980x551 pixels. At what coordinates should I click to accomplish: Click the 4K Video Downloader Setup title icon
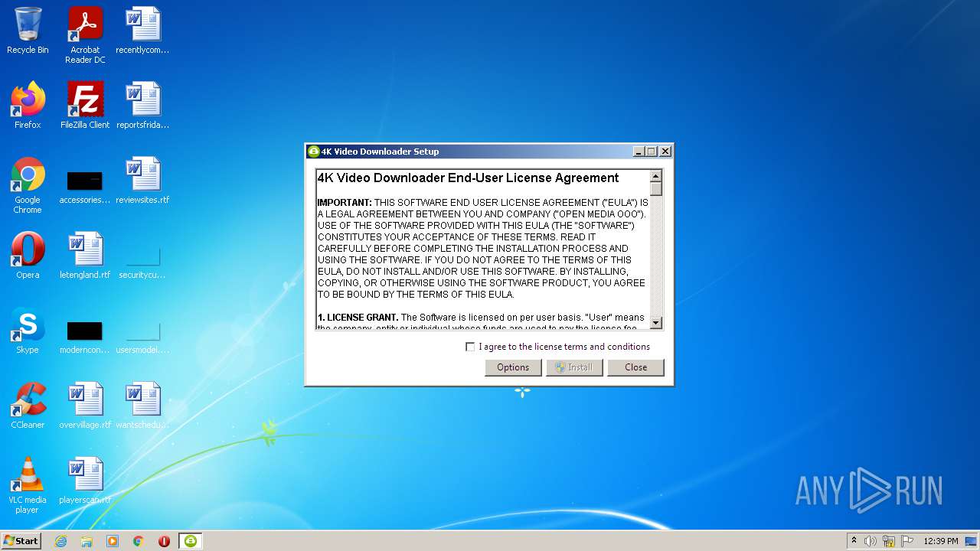pyautogui.click(x=313, y=152)
